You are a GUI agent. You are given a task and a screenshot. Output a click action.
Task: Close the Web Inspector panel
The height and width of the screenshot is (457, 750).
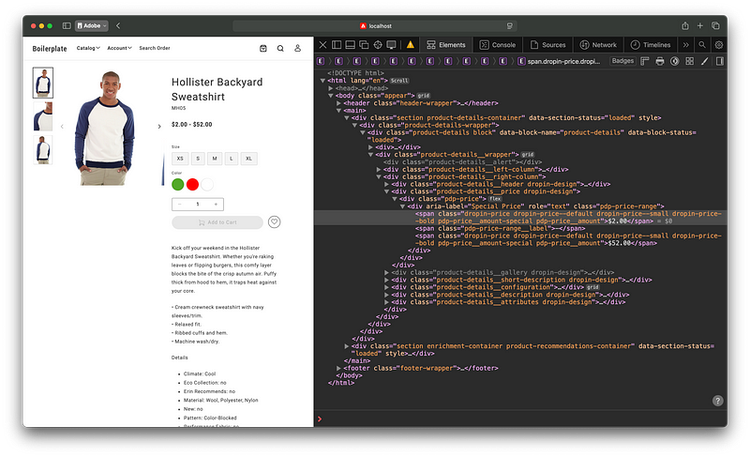click(323, 45)
